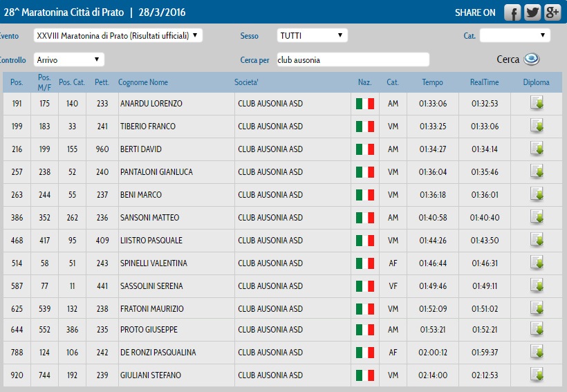Image resolution: width=567 pixels, height=392 pixels.
Task: Download diploma for Proto Giuseppe
Action: (537, 328)
